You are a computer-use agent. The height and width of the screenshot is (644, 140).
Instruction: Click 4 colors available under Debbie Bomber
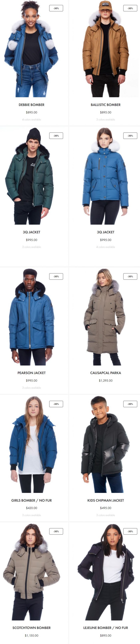tap(31, 119)
